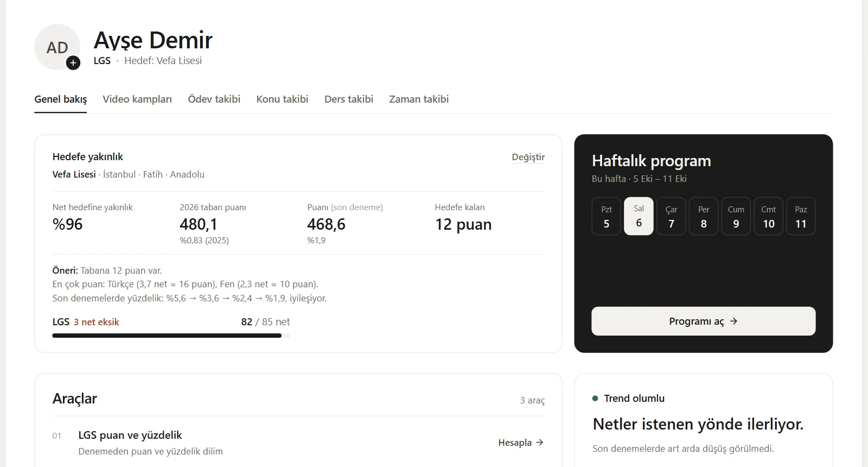868x467 pixels.
Task: Click the 3 araç count label
Action: 532,400
